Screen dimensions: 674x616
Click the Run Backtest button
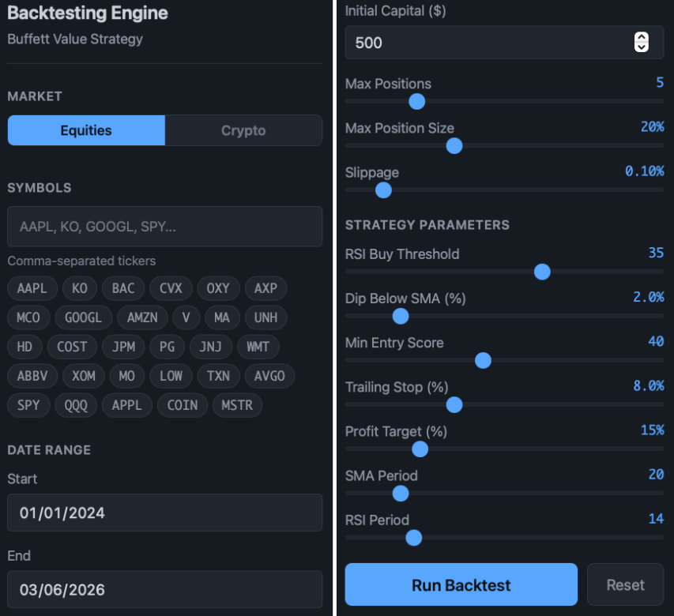pos(461,585)
